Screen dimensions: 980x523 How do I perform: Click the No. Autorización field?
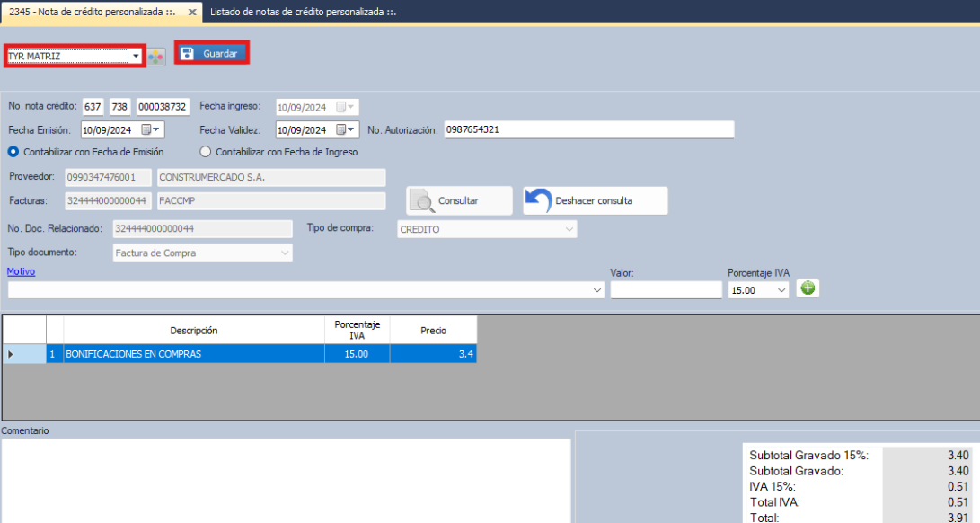click(x=587, y=129)
